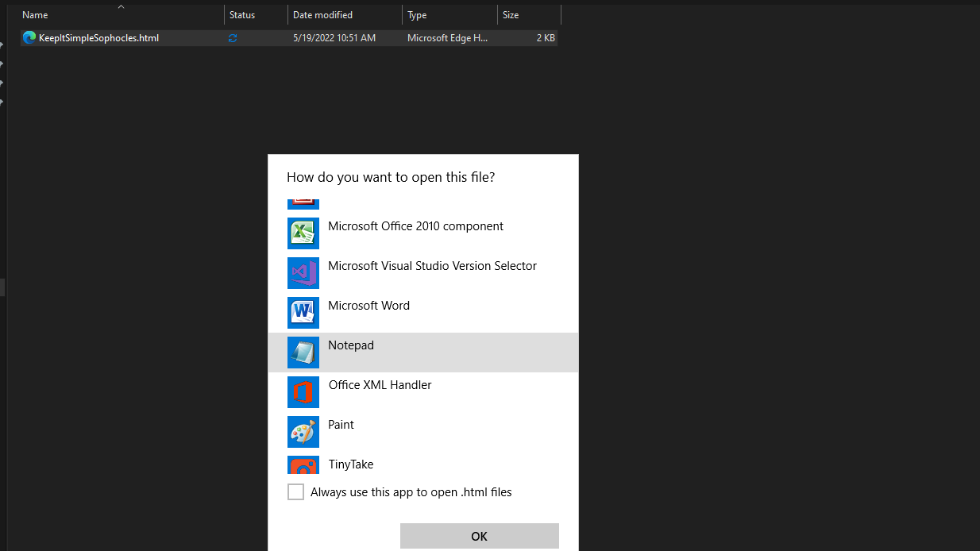Sort files by Type column header
The width and height of the screenshot is (980, 551).
[449, 15]
